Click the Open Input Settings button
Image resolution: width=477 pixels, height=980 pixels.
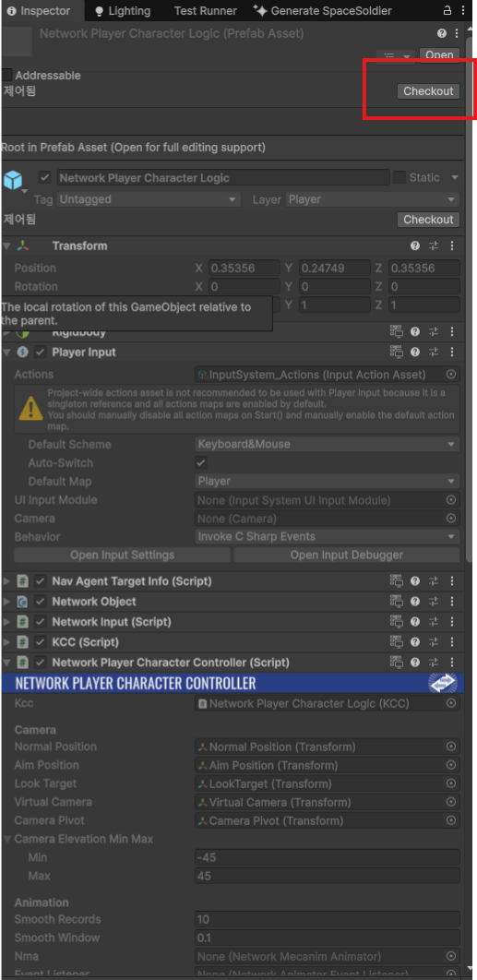[123, 555]
